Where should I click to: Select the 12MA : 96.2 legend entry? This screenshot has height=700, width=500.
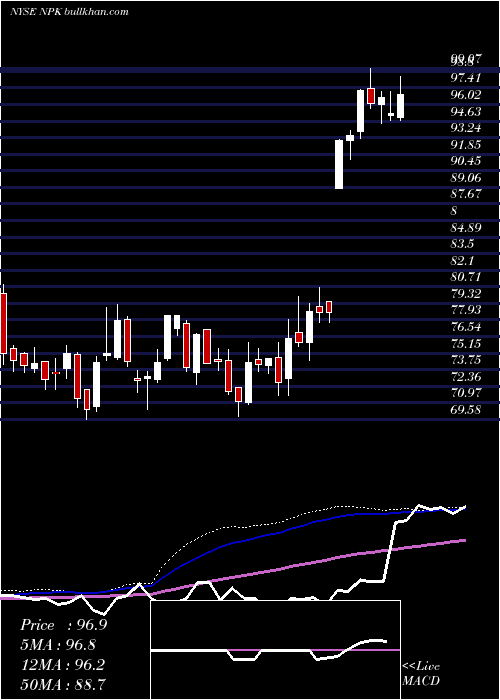(62, 664)
